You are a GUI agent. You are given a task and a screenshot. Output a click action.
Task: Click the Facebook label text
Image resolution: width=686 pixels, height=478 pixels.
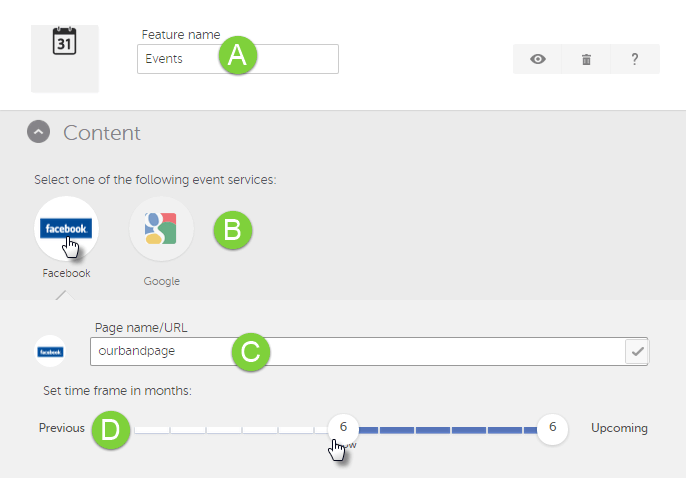(66, 273)
